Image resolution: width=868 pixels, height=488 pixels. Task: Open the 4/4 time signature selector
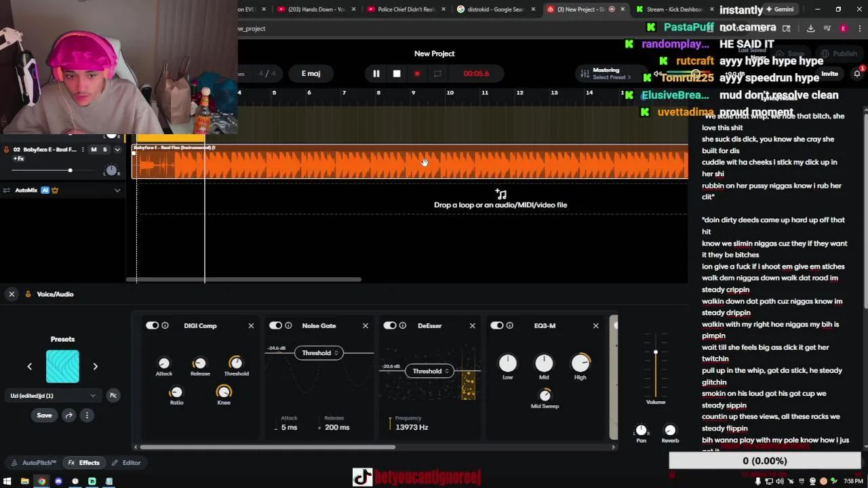coord(267,73)
